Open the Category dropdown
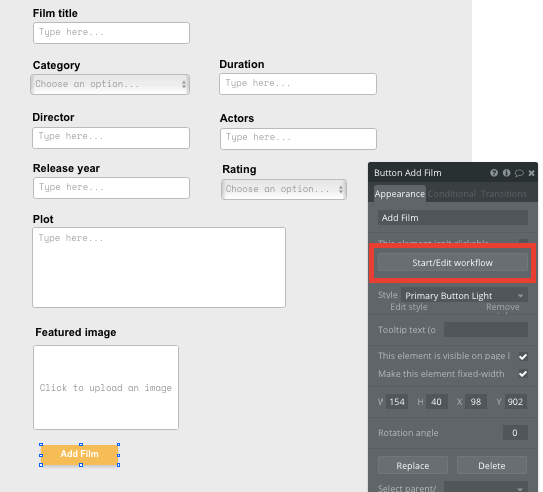Image resolution: width=543 pixels, height=492 pixels. click(x=110, y=84)
